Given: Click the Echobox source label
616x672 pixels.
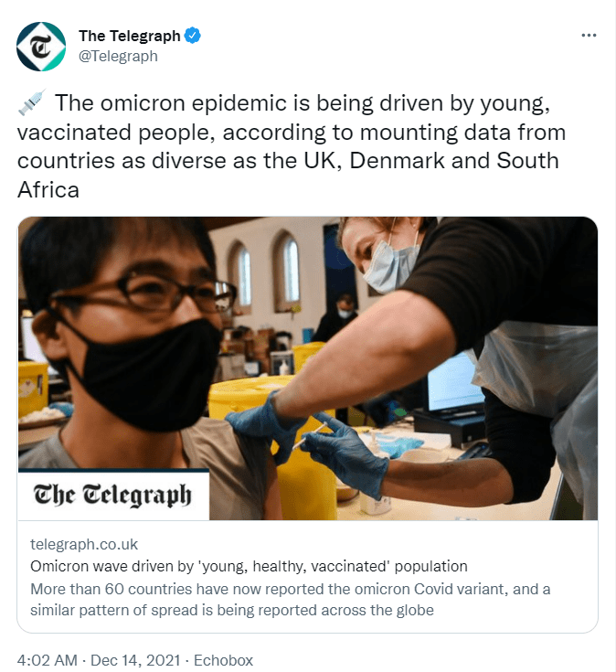Looking at the screenshot, I should (x=223, y=660).
